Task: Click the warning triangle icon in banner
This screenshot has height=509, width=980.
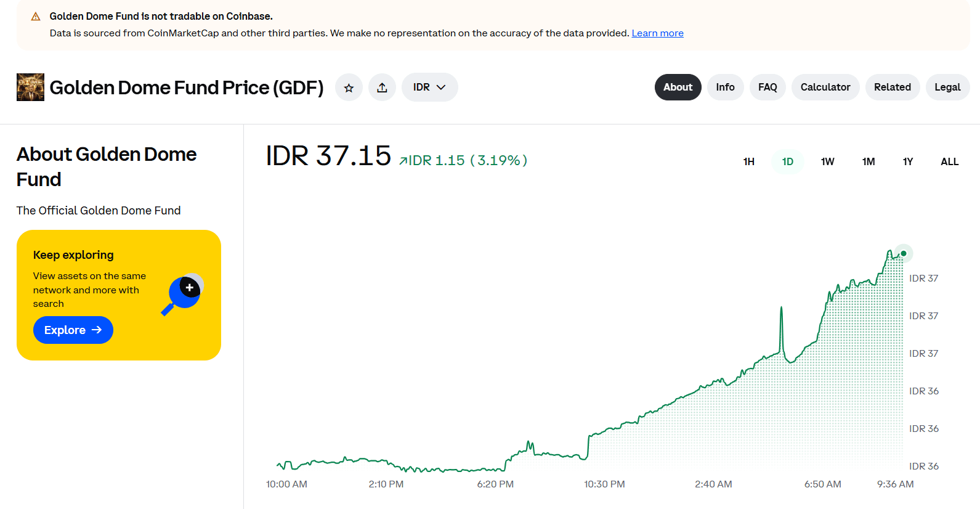Action: coord(36,17)
